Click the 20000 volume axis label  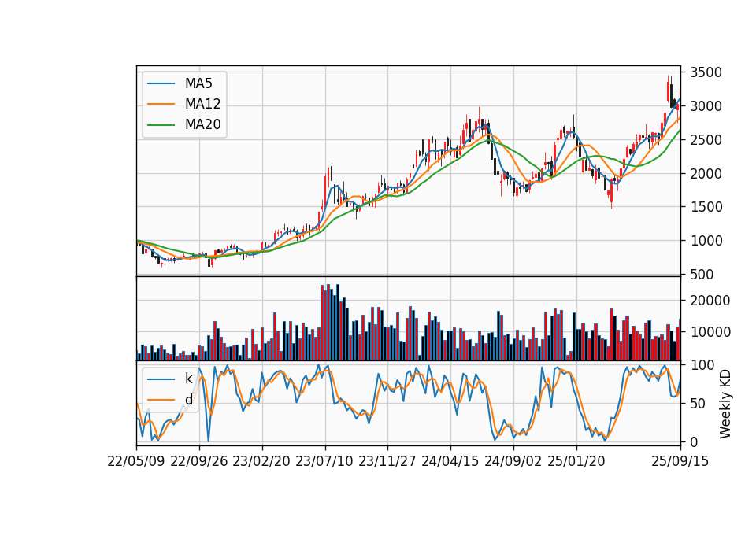tap(710, 301)
